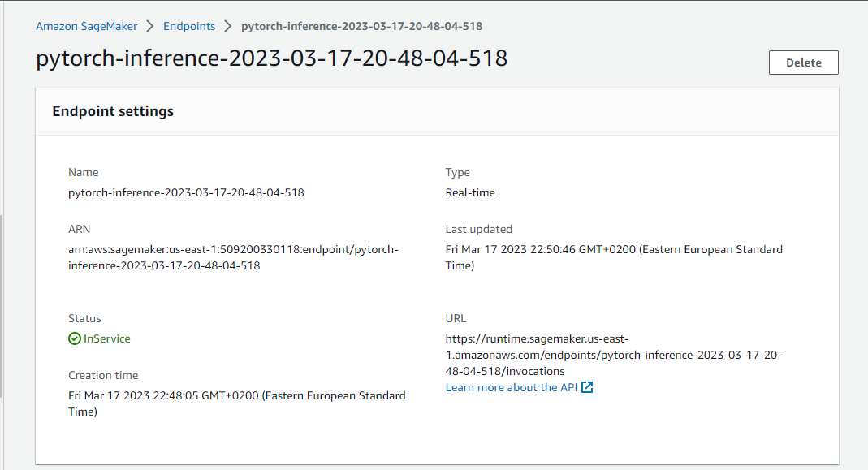The image size is (868, 470).
Task: Click the Name field value
Action: coord(186,192)
